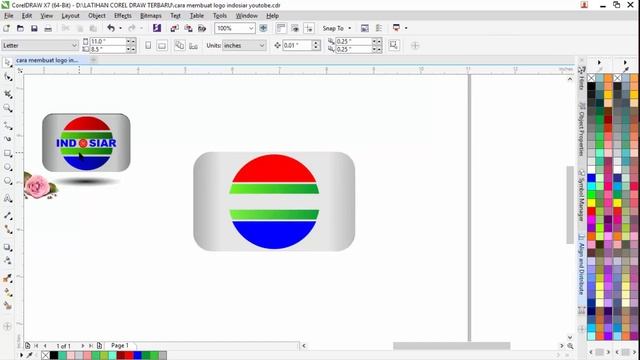Image resolution: width=640 pixels, height=360 pixels.
Task: Click Quick customize plus at toolbox bottom
Action: coord(7,326)
